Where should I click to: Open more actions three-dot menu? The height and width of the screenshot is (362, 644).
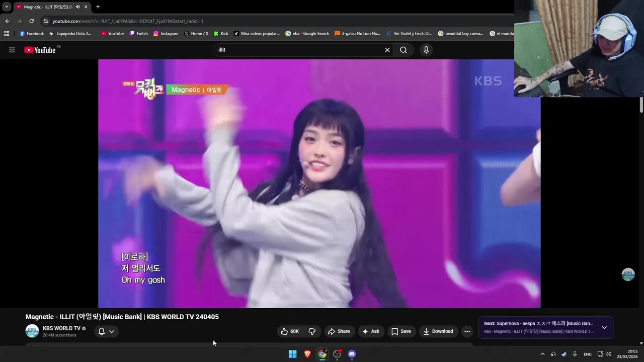pos(467,331)
